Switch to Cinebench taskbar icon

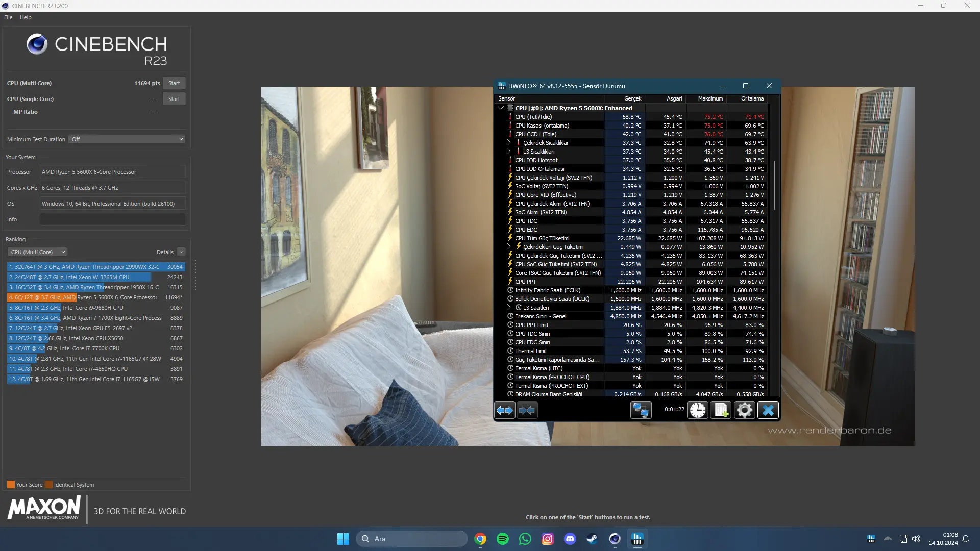pos(615,539)
